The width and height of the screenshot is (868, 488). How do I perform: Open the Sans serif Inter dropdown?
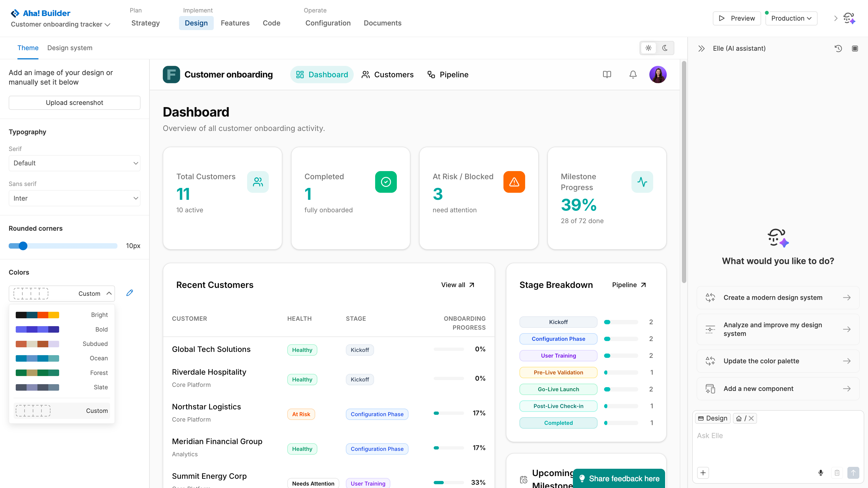coord(75,198)
